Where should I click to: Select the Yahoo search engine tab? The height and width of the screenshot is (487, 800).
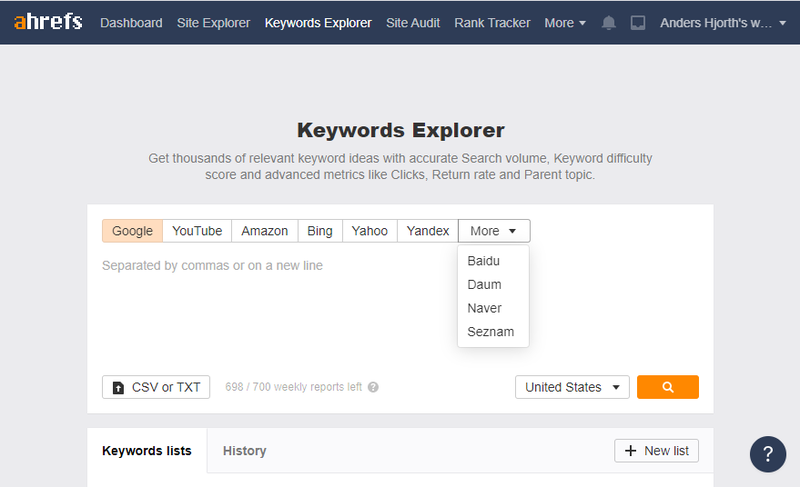click(x=369, y=231)
